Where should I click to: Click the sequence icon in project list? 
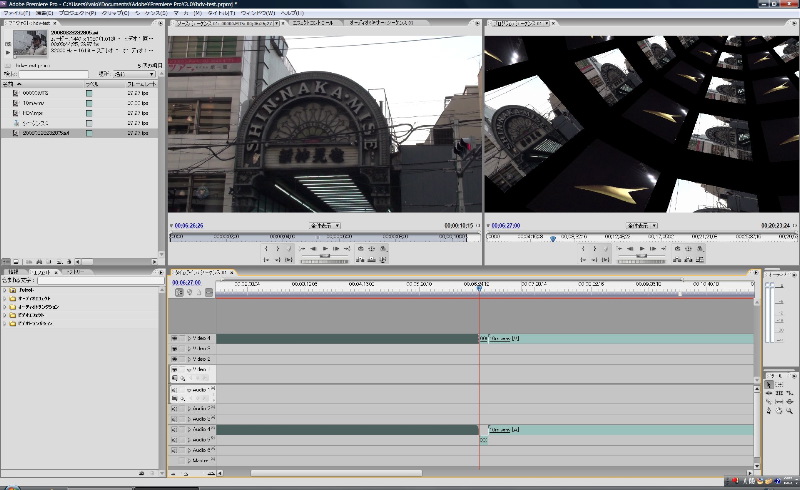click(16, 122)
